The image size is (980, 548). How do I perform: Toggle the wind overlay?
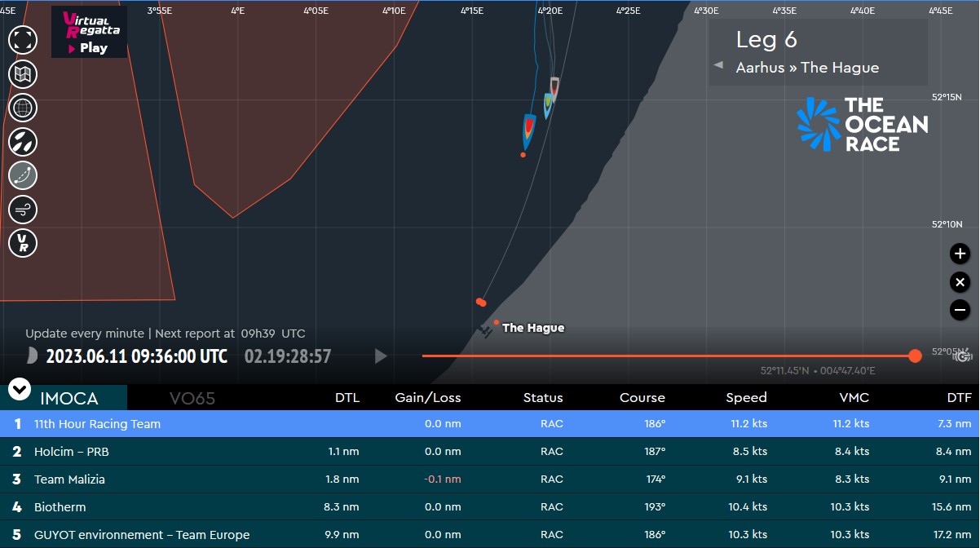tap(23, 210)
